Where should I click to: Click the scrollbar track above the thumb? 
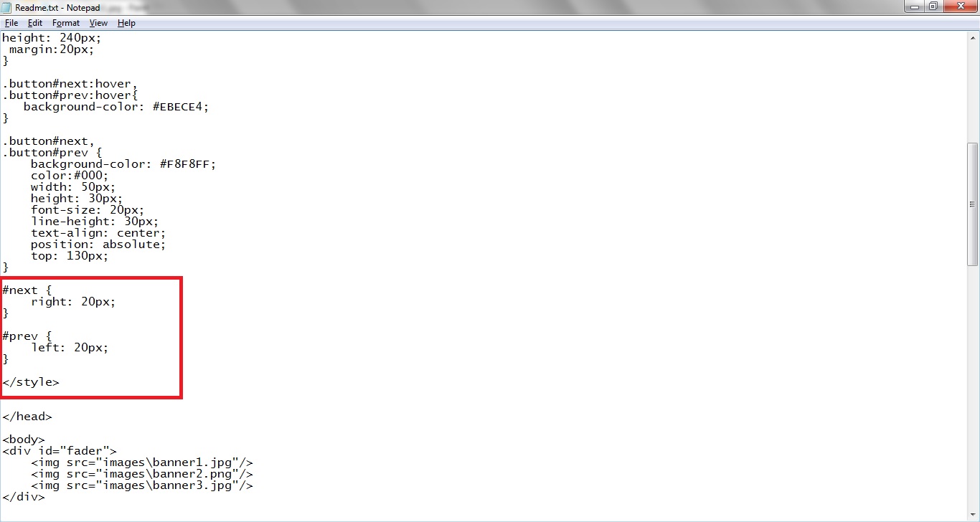[973, 92]
